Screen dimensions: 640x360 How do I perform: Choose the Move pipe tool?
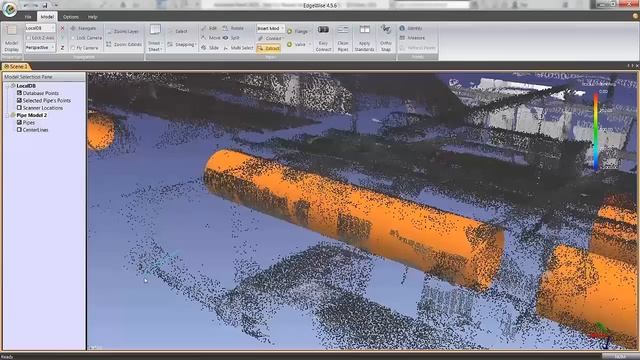(x=211, y=38)
